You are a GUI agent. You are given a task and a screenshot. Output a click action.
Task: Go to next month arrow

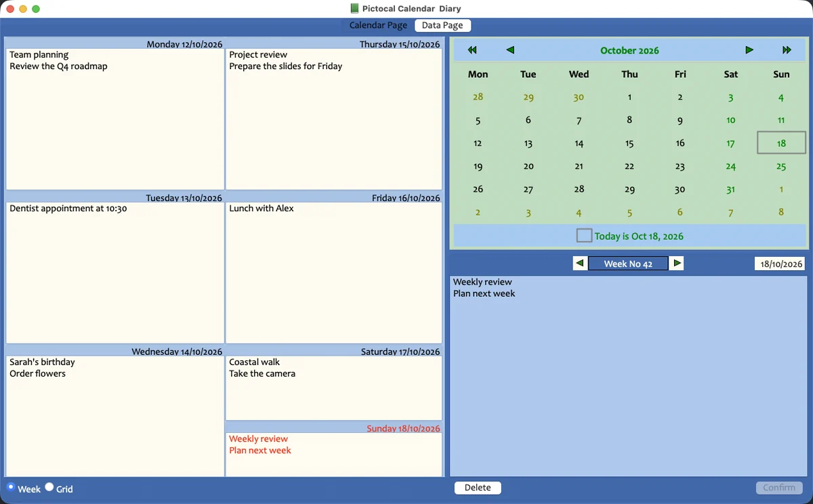click(749, 50)
